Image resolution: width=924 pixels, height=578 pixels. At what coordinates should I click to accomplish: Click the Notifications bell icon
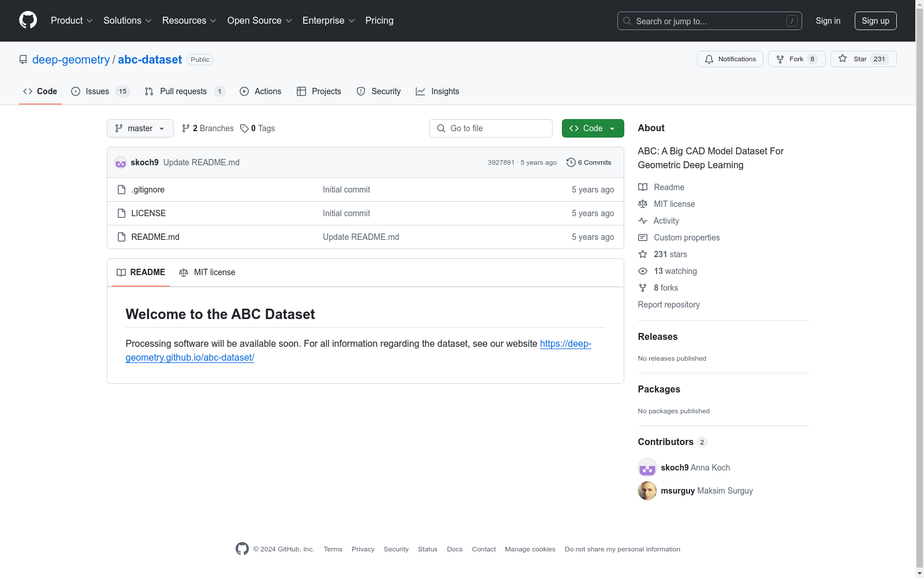[x=709, y=59]
